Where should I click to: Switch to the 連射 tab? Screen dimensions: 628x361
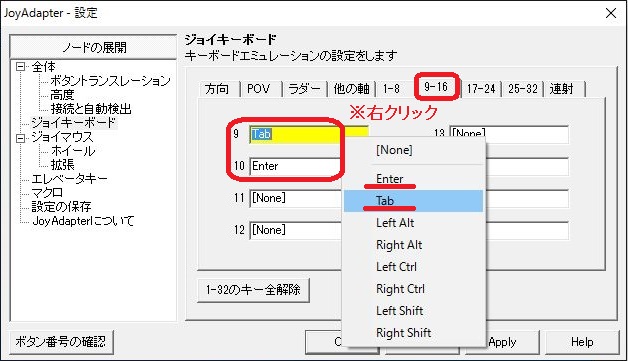pyautogui.click(x=562, y=89)
